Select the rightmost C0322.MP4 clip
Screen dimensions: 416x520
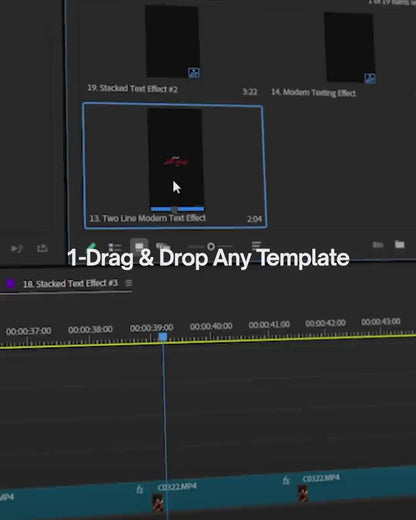click(x=357, y=486)
